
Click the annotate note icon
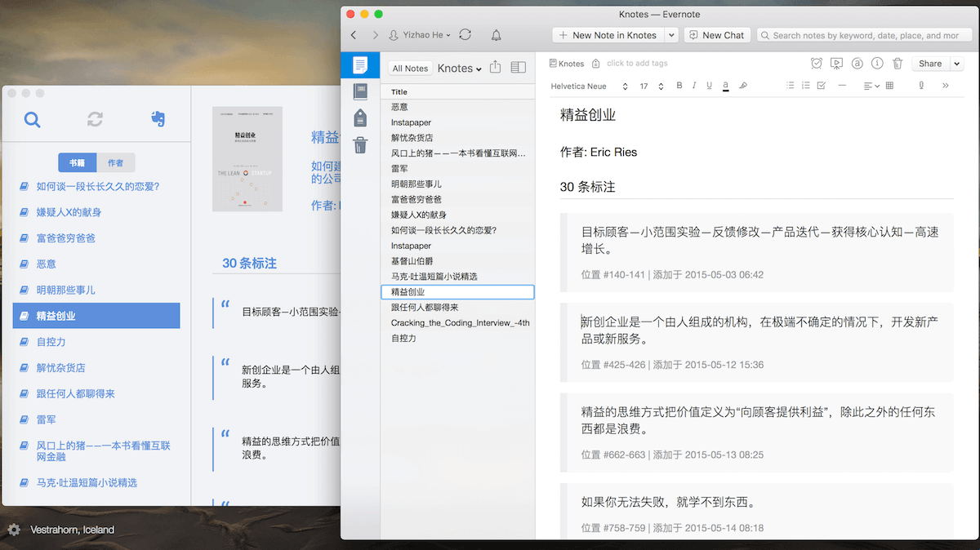click(857, 64)
